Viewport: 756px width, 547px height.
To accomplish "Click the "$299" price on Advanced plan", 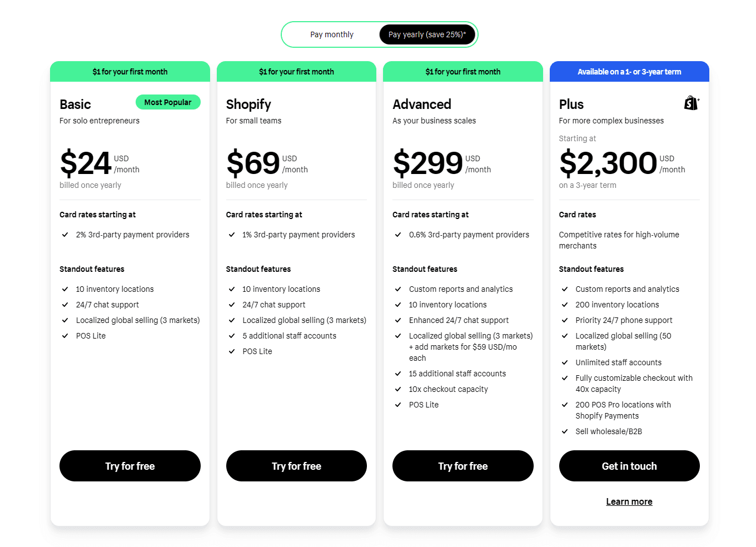I will (427, 163).
